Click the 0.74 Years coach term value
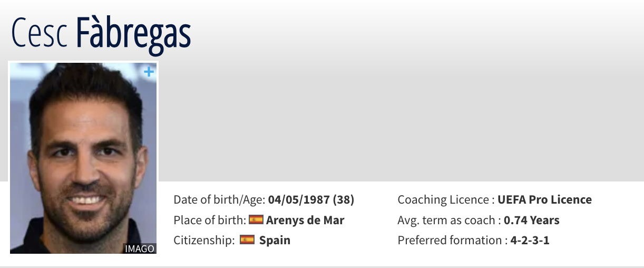644x268 pixels. (x=532, y=220)
